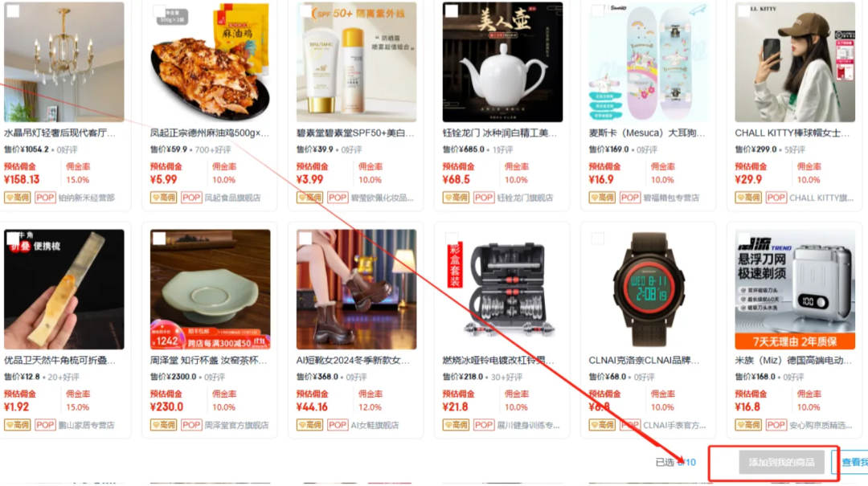The image size is (868, 486).
Task: Click the 查看我 button at bottom right
Action: click(850, 462)
